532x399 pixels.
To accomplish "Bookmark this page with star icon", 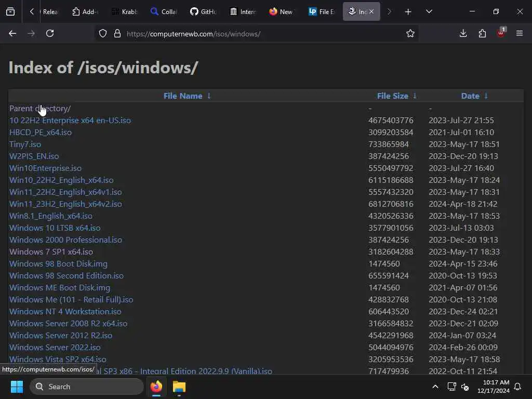I will pos(410,33).
